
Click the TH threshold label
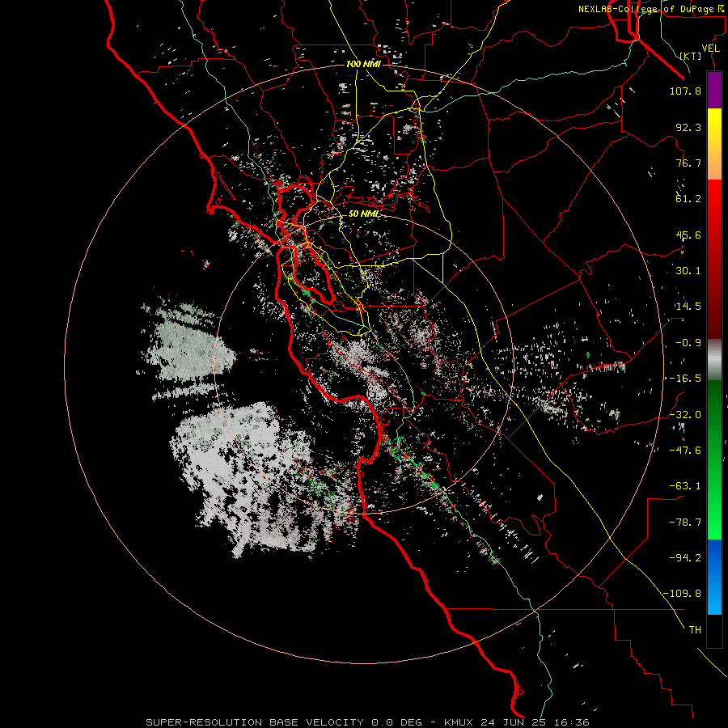point(695,630)
